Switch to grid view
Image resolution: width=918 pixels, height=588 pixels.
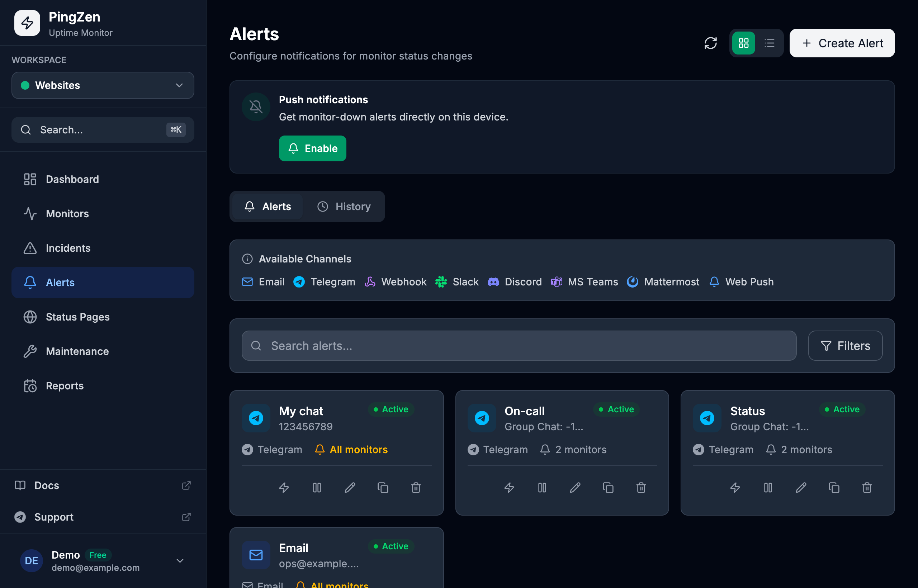pos(743,43)
